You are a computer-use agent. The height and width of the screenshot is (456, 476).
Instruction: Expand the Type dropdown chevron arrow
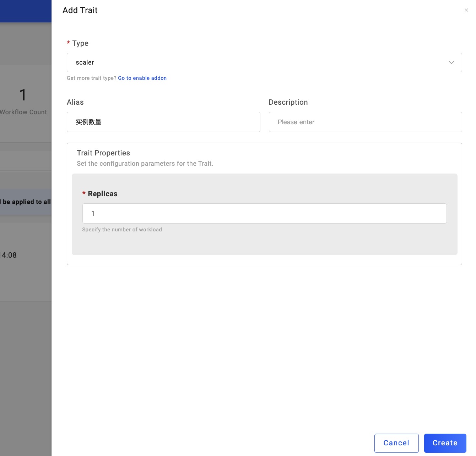click(451, 62)
